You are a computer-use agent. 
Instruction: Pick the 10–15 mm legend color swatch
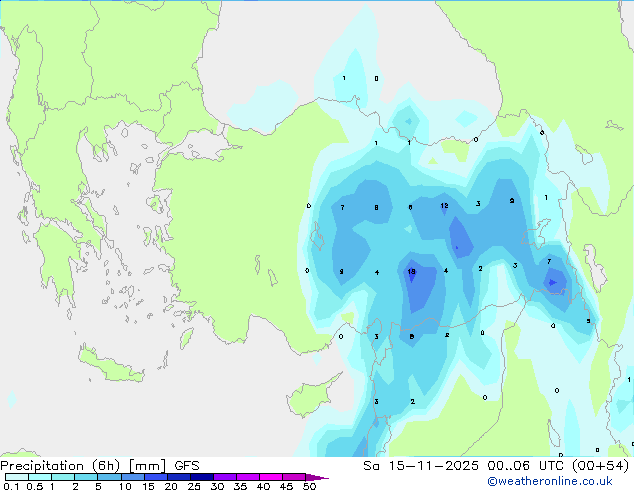133,477
